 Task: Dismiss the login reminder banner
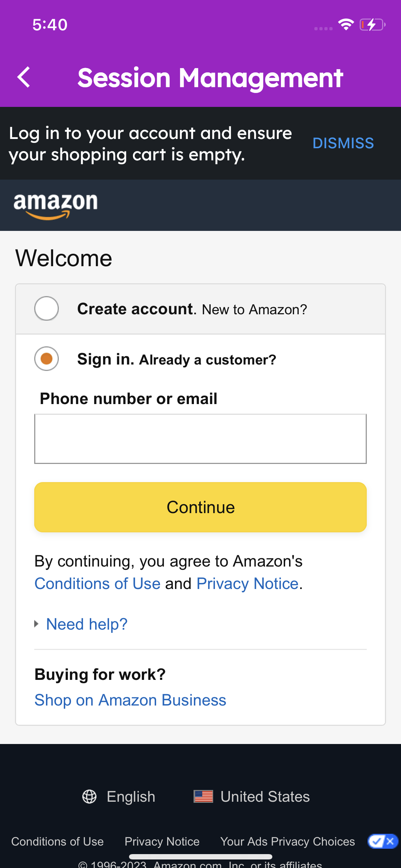343,143
